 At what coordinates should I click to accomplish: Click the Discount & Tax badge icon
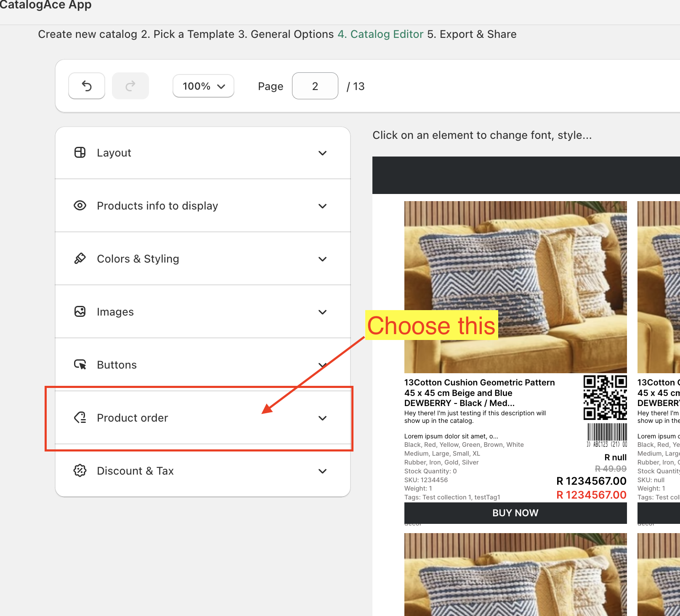tap(80, 470)
